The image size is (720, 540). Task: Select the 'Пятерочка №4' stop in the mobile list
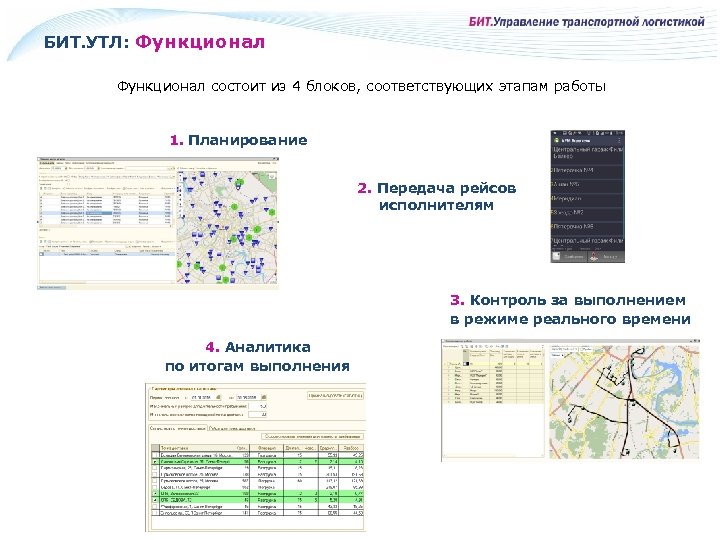[587, 172]
